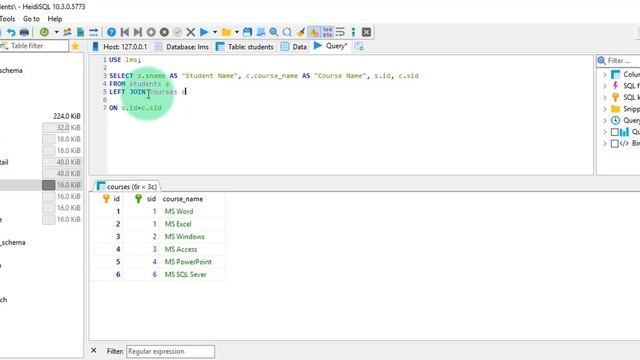Select the courses (6r × 3c) result tab
640x360 pixels.
point(127,187)
